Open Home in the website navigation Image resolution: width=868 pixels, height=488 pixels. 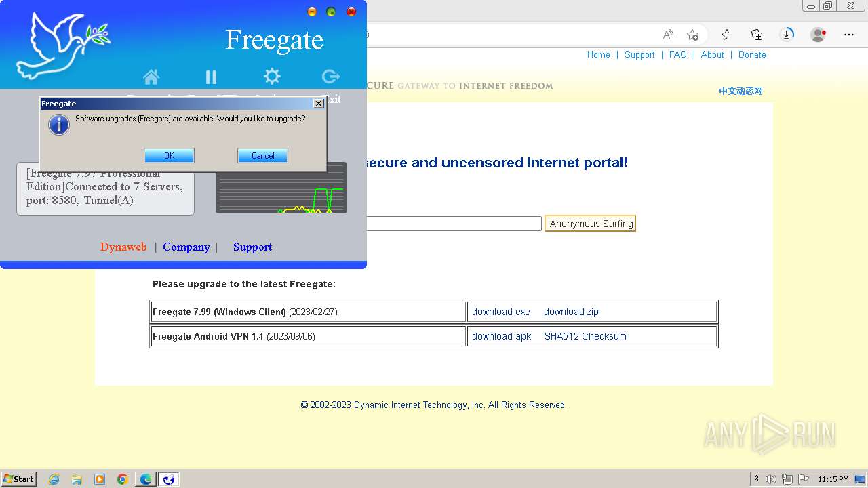coord(598,55)
